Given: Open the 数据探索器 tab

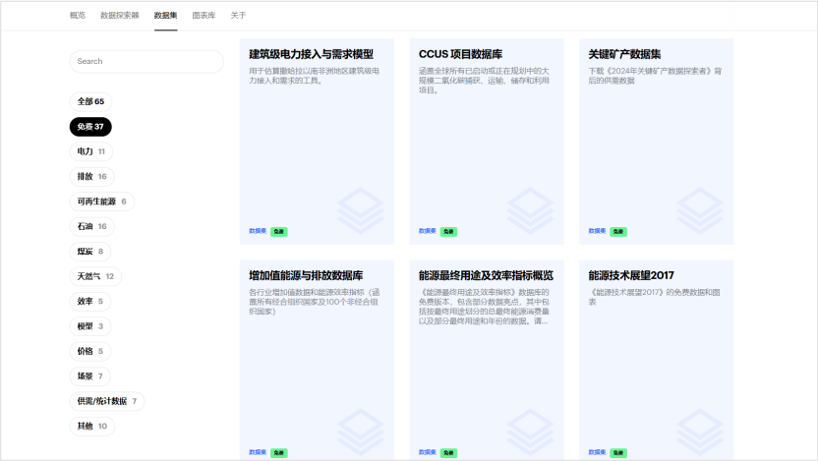Looking at the screenshot, I should [120, 16].
